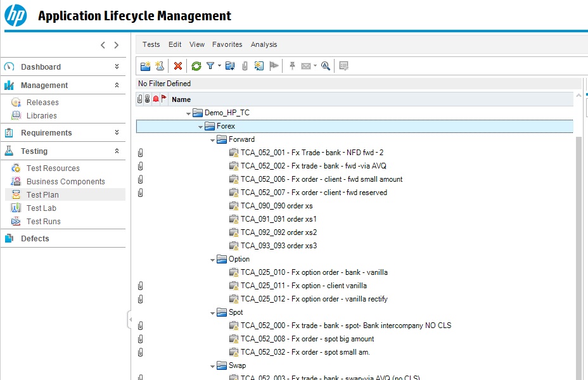
Task: Expand the Dashboard sidebar section
Action: (x=117, y=66)
